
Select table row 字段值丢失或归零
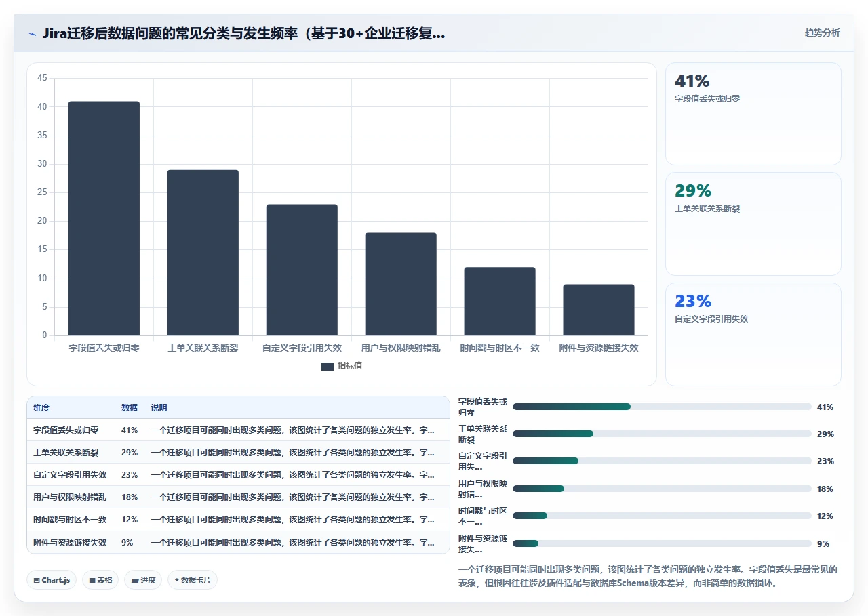pyautogui.click(x=238, y=430)
